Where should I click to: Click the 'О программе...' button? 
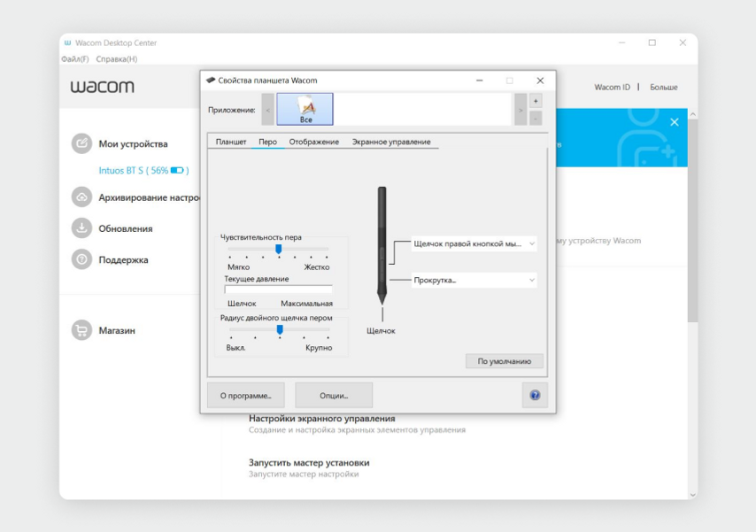246,396
